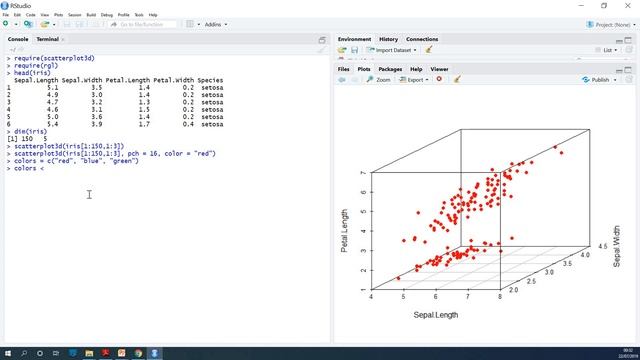The width and height of the screenshot is (640, 360).
Task: Open the Tools menu
Action: point(139,15)
